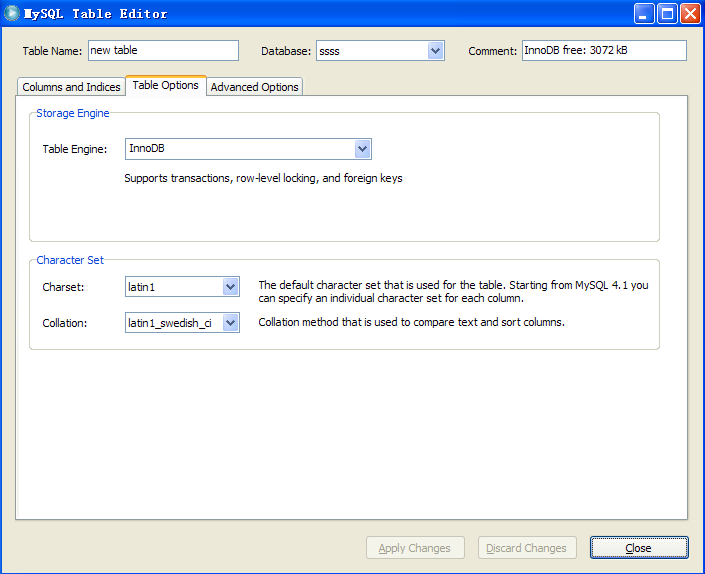The width and height of the screenshot is (705, 574).
Task: Open the Charset dropdown arrow
Action: [x=231, y=287]
